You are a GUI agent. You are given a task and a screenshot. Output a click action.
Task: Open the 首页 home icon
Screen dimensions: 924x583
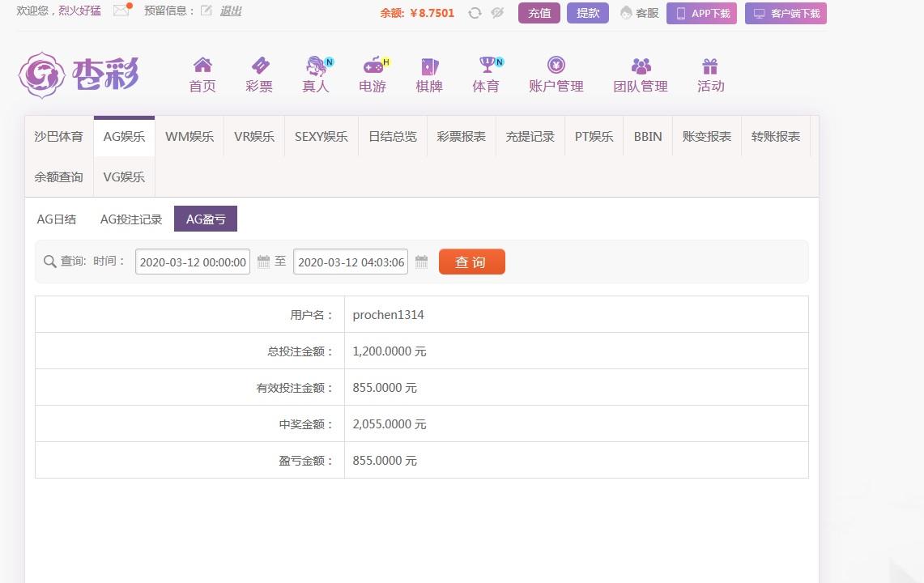(202, 74)
